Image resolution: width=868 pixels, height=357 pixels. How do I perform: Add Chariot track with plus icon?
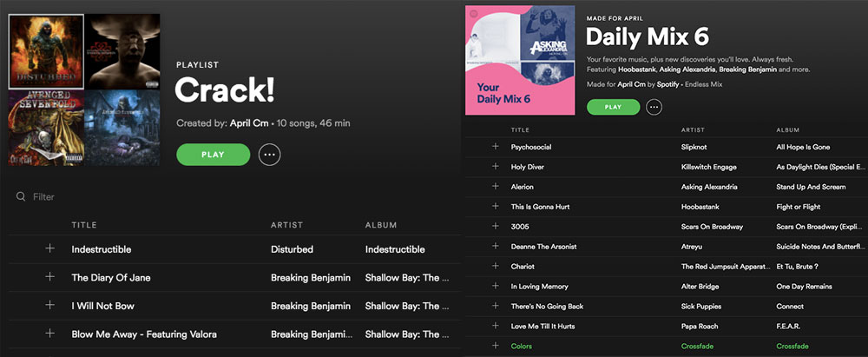click(496, 266)
